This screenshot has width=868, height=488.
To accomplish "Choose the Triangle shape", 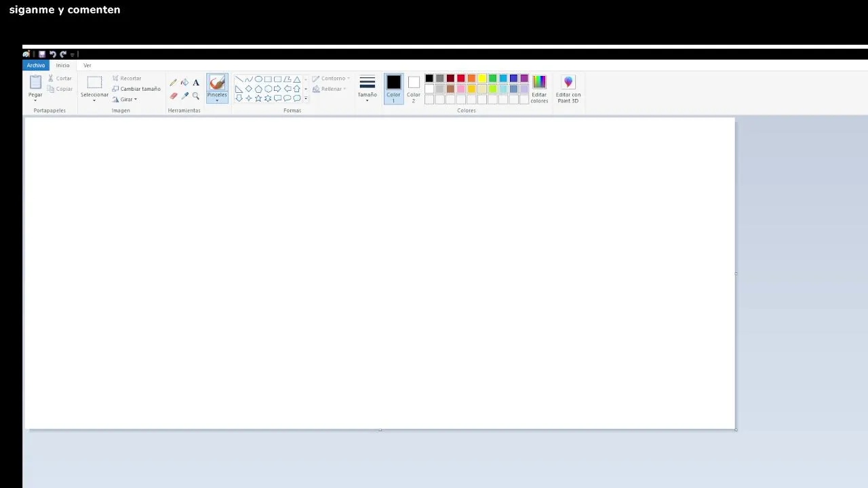I will [x=297, y=79].
